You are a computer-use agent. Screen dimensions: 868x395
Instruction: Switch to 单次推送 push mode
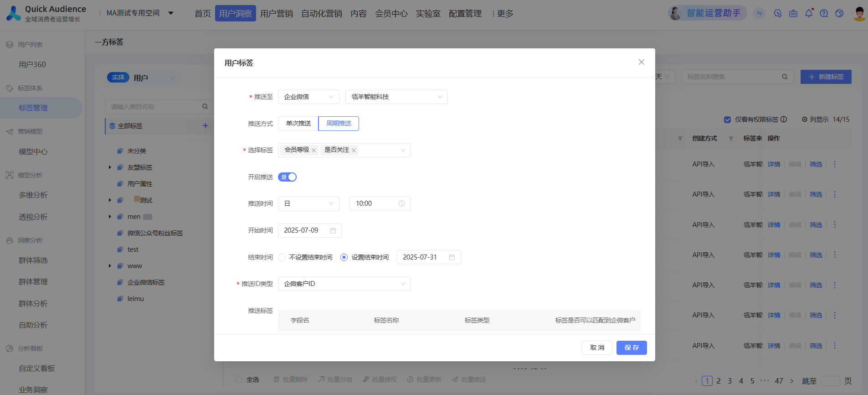coord(298,124)
